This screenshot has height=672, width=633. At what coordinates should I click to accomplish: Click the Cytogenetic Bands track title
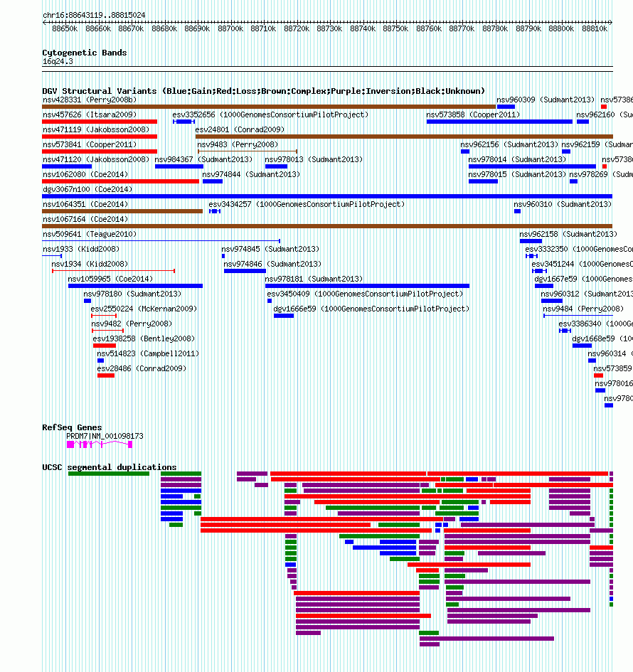point(85,53)
